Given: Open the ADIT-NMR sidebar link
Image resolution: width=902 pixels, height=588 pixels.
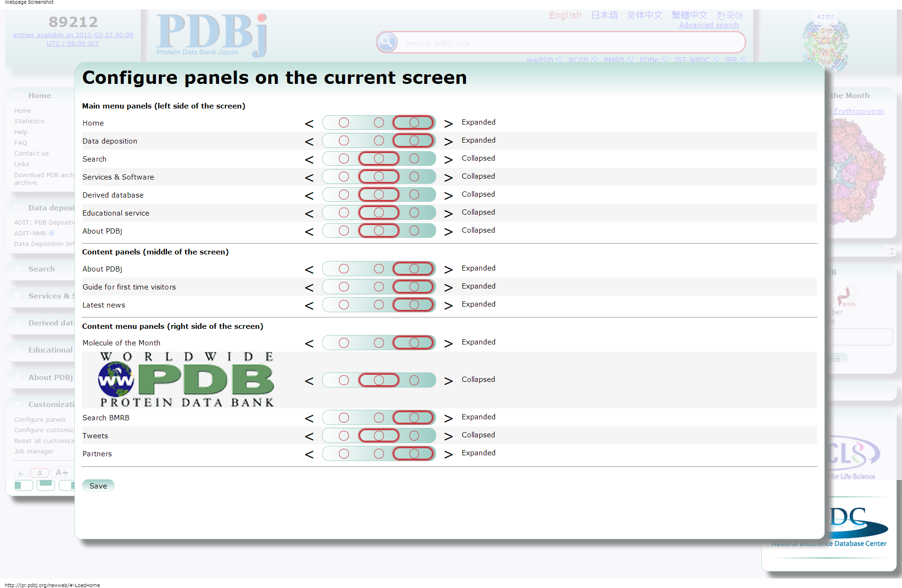Looking at the screenshot, I should tap(34, 233).
